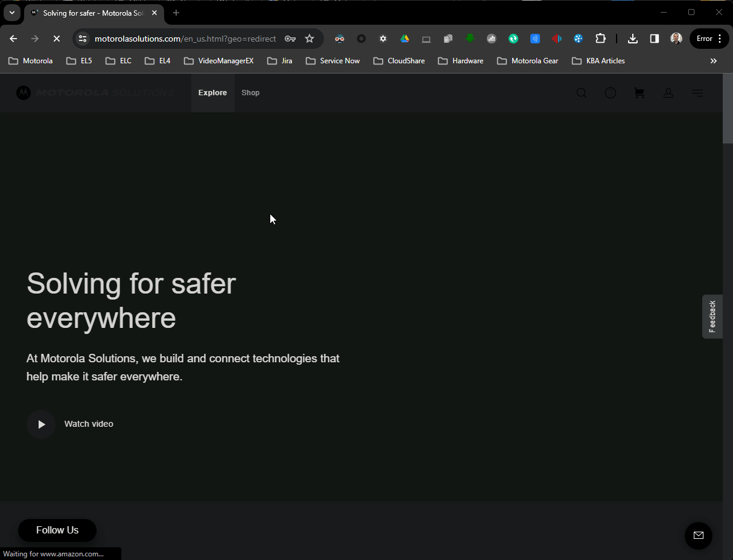Select the Solving for safer browser tab
Image resolution: width=733 pixels, height=560 pixels.
[94, 13]
